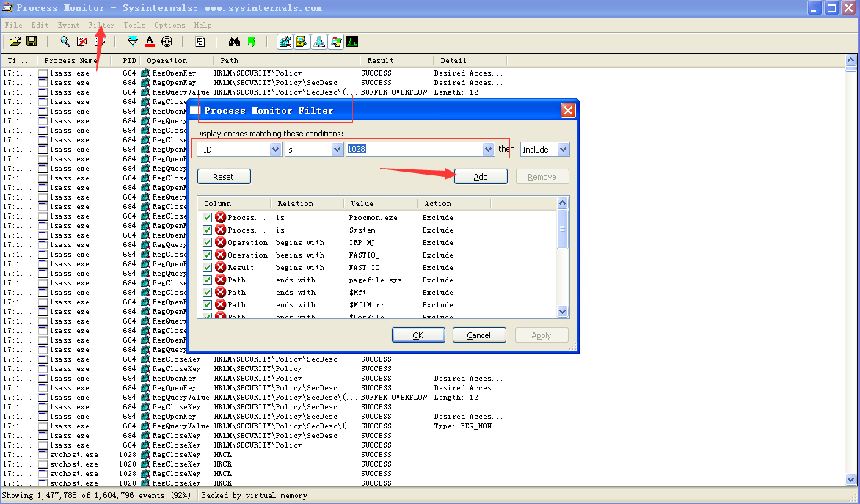This screenshot has height=504, width=860.
Task: Click the red exclude icon on the FAST IO row
Action: pos(220,268)
